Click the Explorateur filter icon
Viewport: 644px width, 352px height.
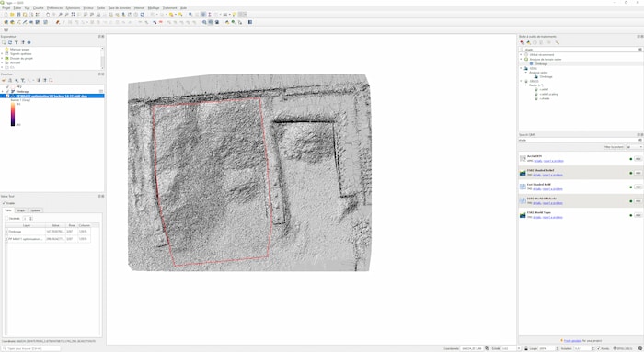[x=17, y=42]
